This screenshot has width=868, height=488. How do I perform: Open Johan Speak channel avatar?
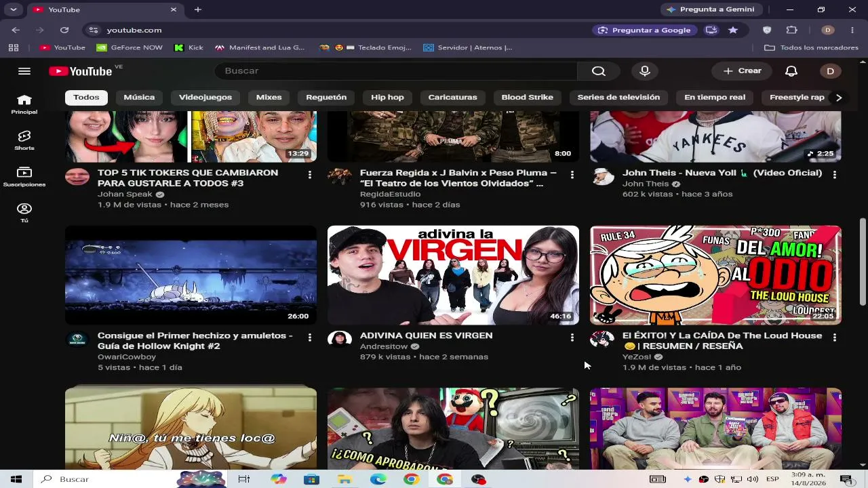pyautogui.click(x=77, y=177)
